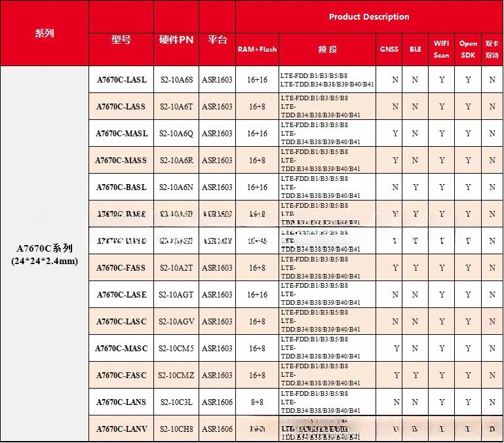Viewport: 504px width, 443px height.
Task: Select ASR1603 platform cell in A7670C-LASL row
Action: pyautogui.click(x=218, y=80)
